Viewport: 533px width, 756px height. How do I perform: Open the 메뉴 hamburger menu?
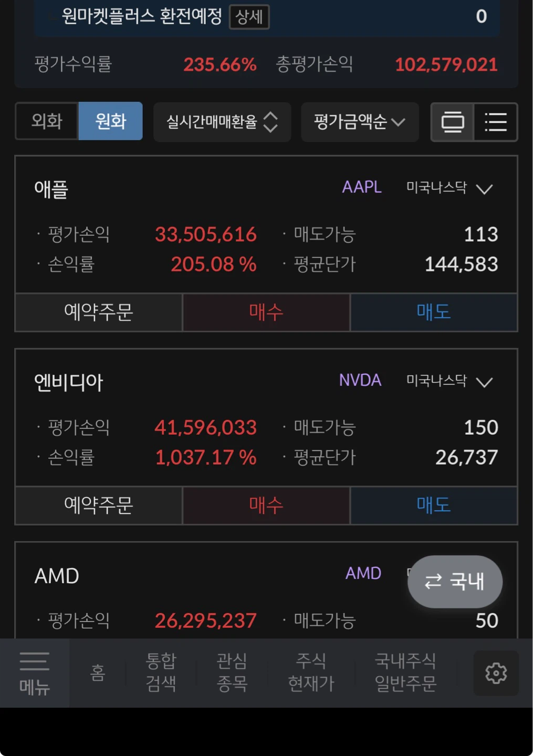pyautogui.click(x=35, y=673)
